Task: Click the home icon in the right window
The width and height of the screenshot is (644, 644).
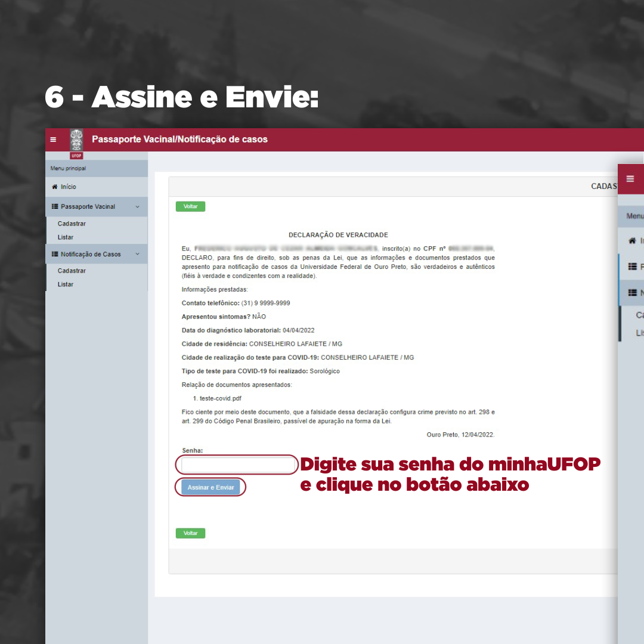Action: click(x=632, y=241)
